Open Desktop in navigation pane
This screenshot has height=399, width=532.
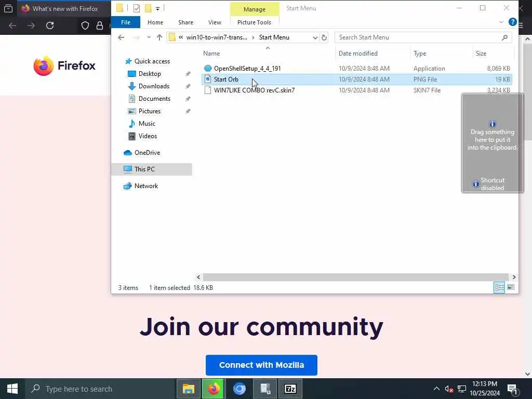tap(150, 74)
